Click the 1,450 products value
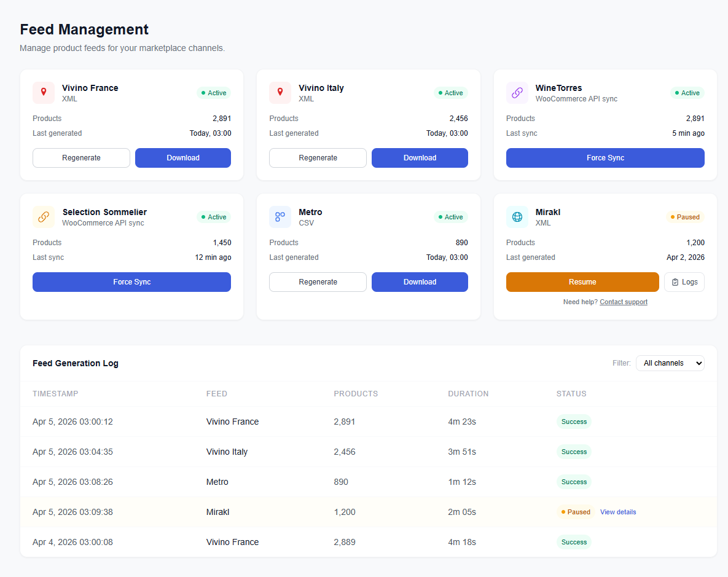Viewport: 728px width, 577px height. [222, 243]
